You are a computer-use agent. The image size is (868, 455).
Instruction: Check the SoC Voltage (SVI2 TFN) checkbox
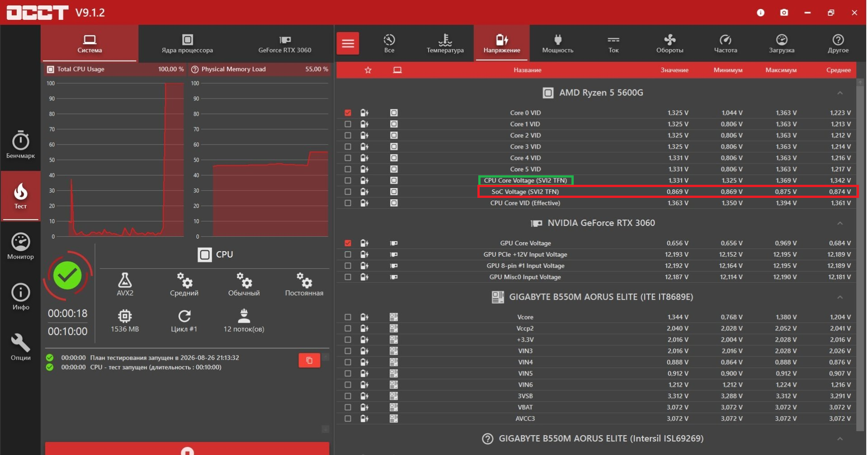point(348,192)
